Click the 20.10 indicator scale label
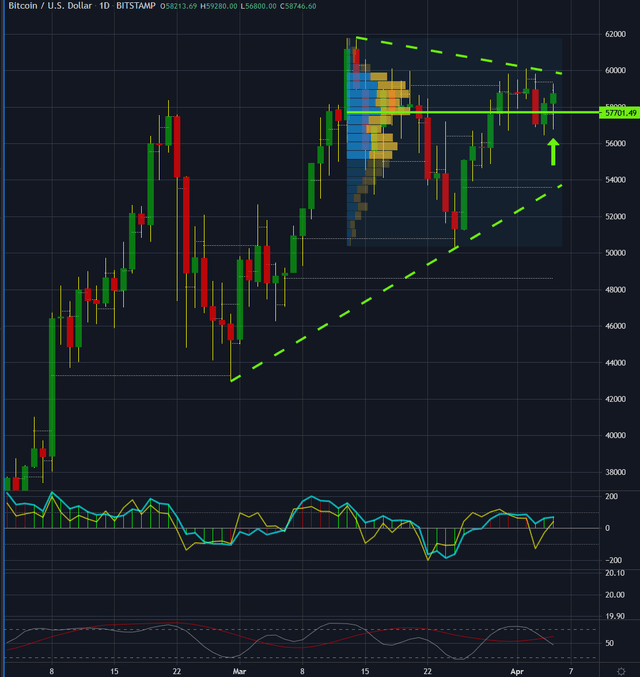The width and height of the screenshot is (640, 677). tap(615, 573)
